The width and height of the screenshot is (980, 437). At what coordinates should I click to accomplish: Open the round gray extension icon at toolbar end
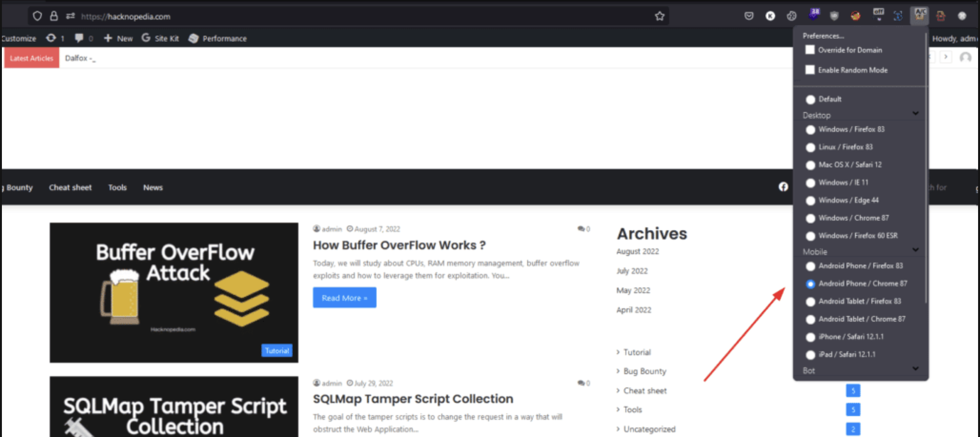962,16
